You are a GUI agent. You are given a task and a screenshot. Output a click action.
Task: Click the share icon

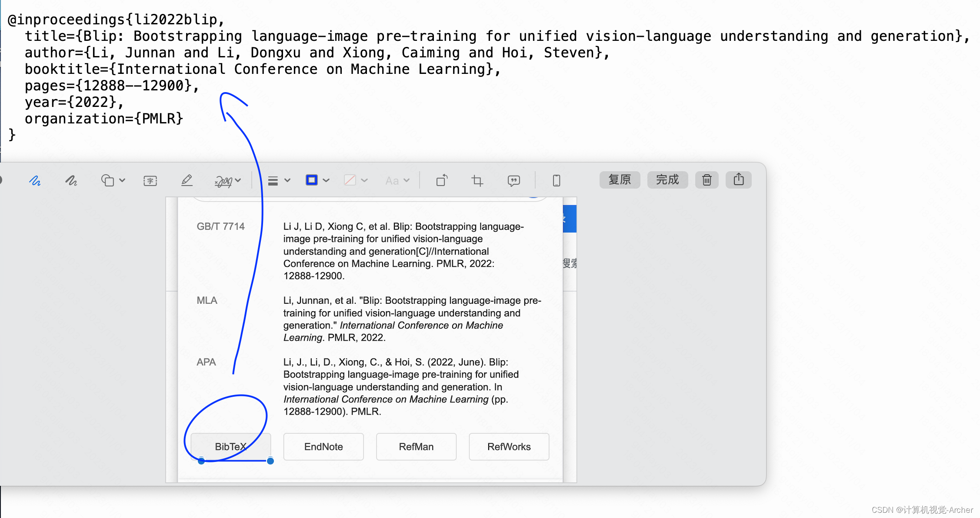click(x=738, y=179)
